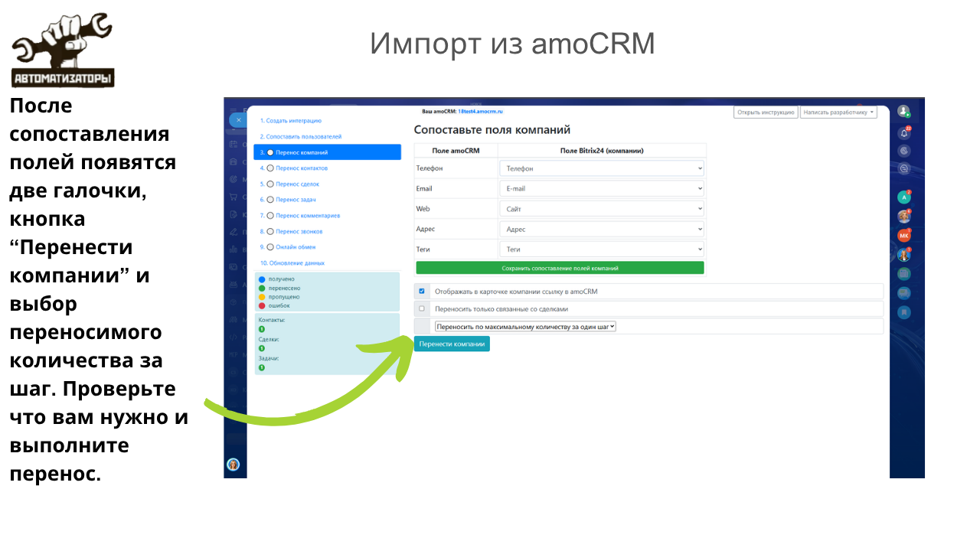Uncheck 'Отображать в карточке компании ссылку' checkbox
Screen dimensions: 980x551
pos(422,291)
